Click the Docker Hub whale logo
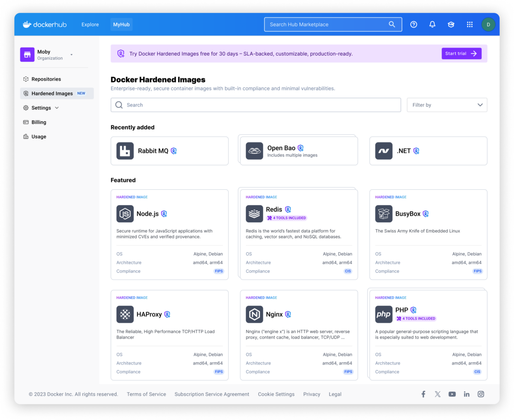 pyautogui.click(x=27, y=24)
